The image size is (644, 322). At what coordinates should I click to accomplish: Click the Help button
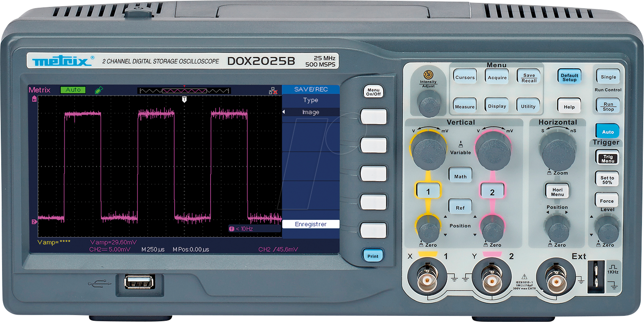(569, 106)
